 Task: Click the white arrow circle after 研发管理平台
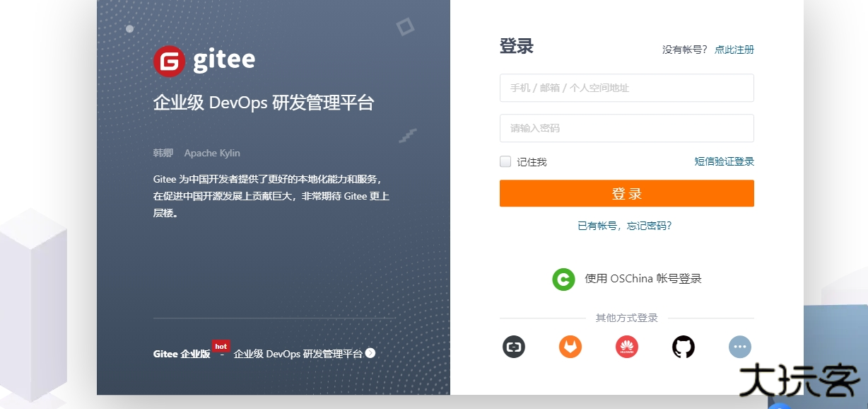370,353
